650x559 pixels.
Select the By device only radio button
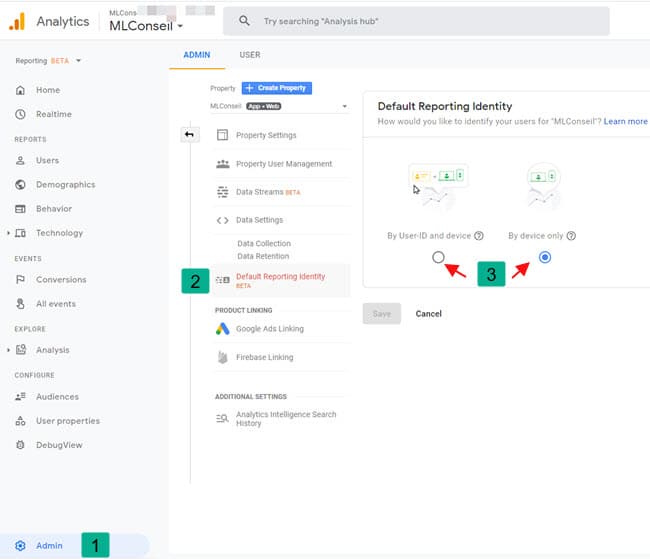click(545, 257)
